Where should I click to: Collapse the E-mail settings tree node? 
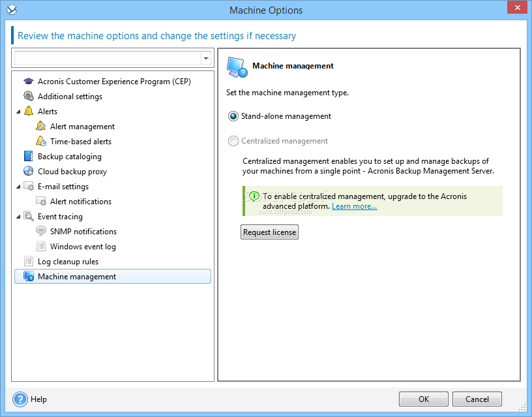(18, 187)
